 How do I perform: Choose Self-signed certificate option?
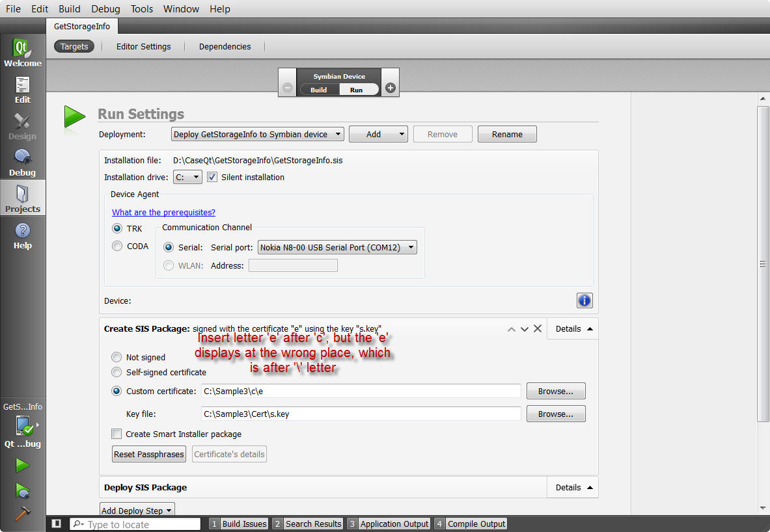[x=117, y=373]
